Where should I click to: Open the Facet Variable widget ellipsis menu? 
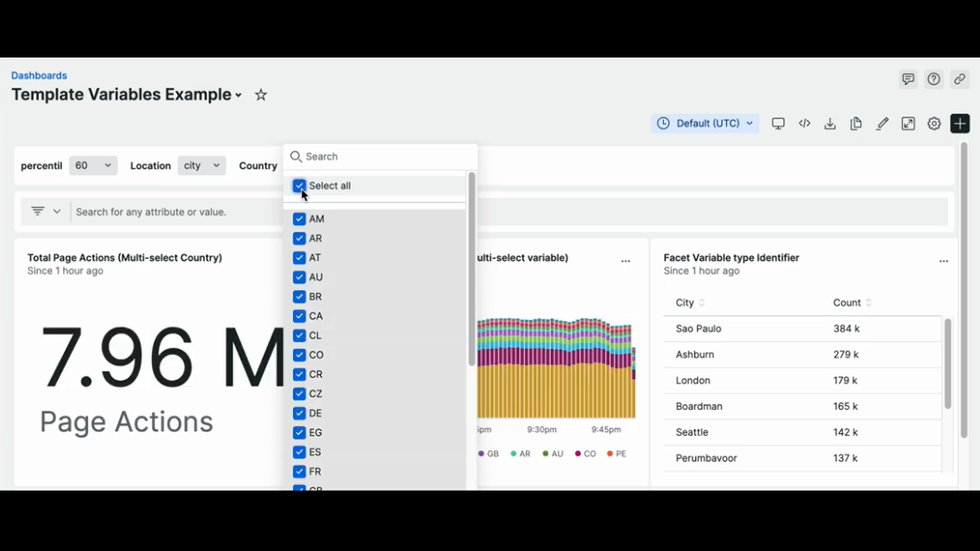pos(944,262)
